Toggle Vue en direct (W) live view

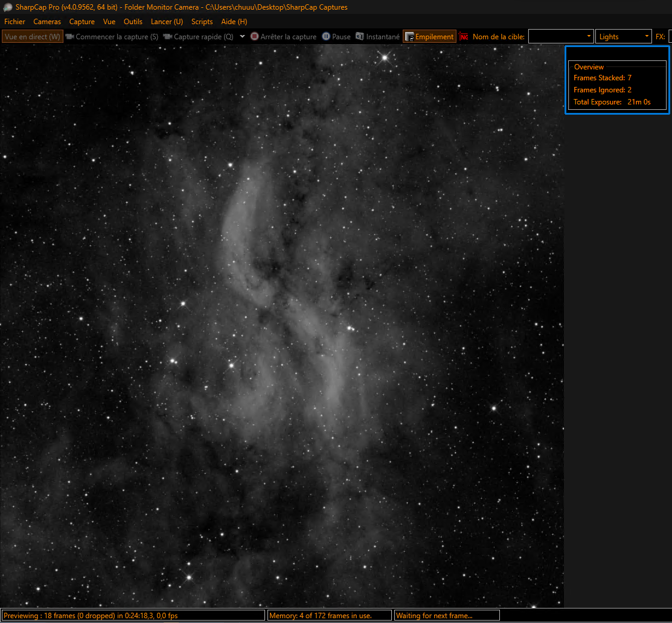[33, 37]
